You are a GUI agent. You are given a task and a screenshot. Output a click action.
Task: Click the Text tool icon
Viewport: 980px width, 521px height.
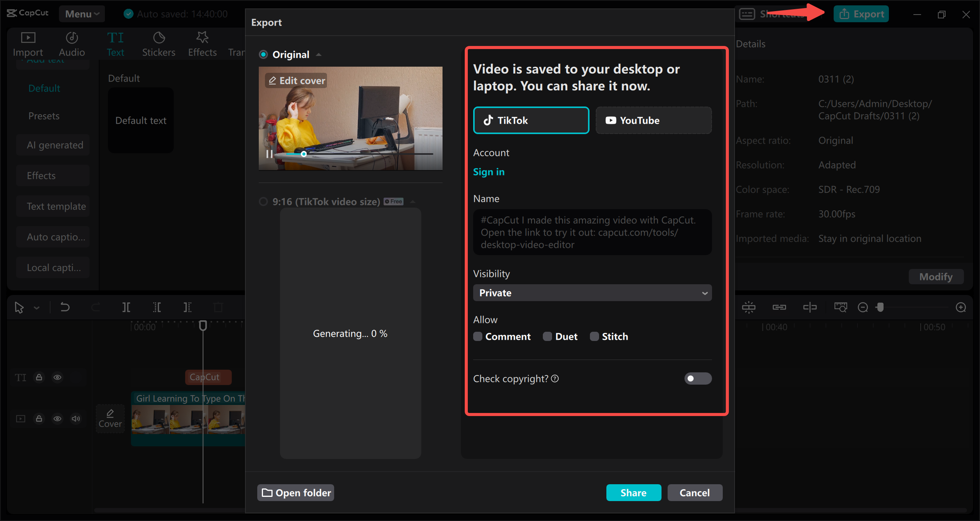click(x=115, y=41)
